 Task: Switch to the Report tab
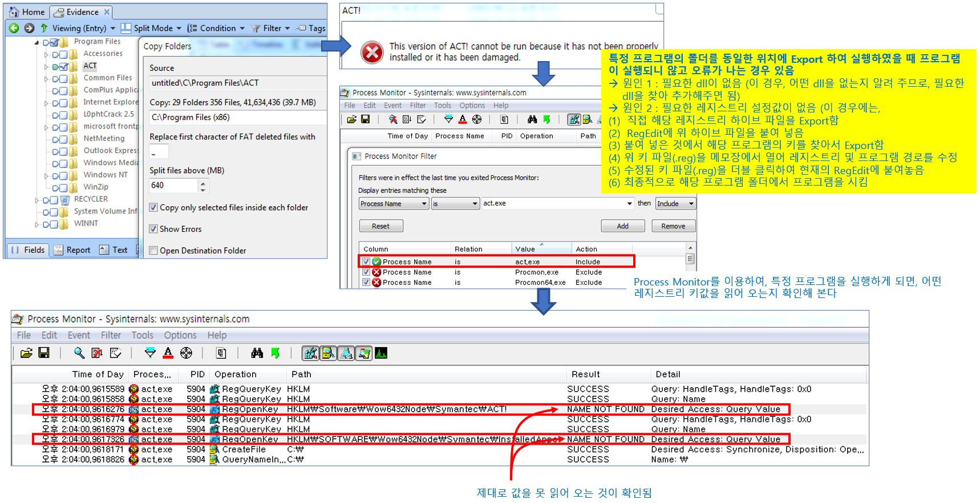click(72, 250)
